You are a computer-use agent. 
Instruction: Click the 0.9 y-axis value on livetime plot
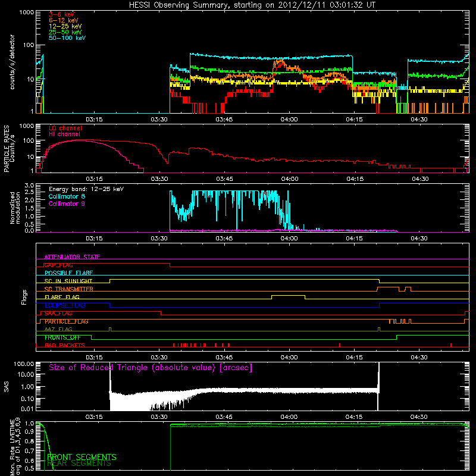click(29, 433)
